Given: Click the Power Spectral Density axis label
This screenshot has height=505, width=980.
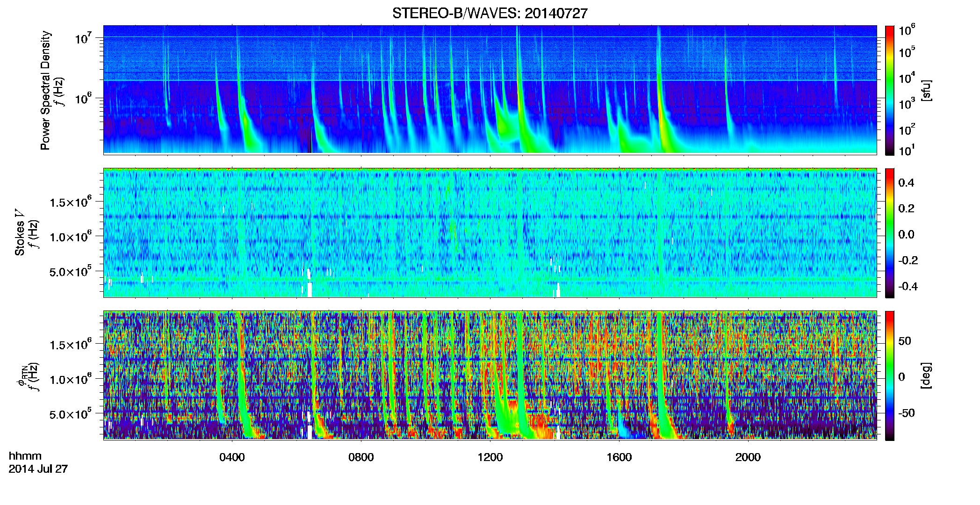Looking at the screenshot, I should pyautogui.click(x=45, y=90).
